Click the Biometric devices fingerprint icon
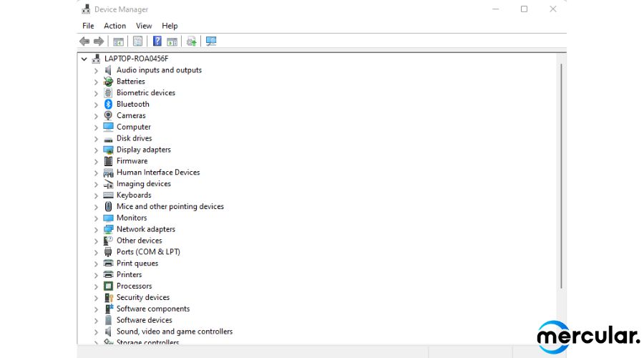 [108, 93]
